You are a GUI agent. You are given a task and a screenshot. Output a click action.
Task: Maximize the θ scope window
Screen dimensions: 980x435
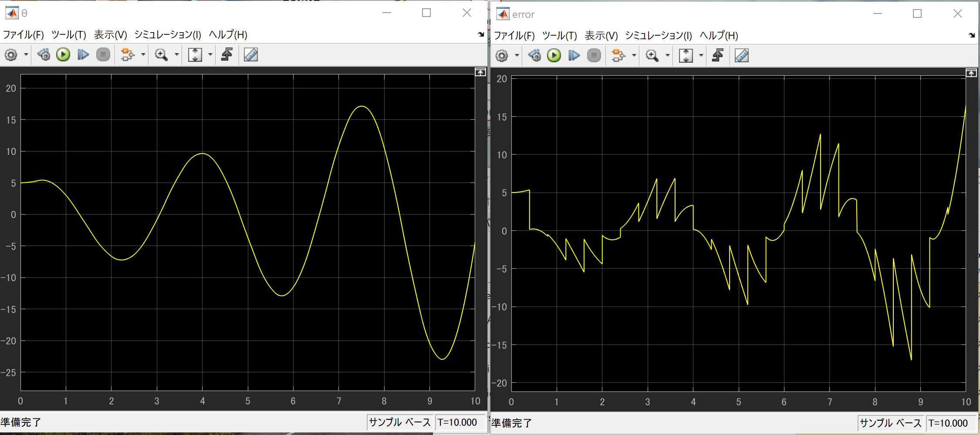tap(426, 13)
